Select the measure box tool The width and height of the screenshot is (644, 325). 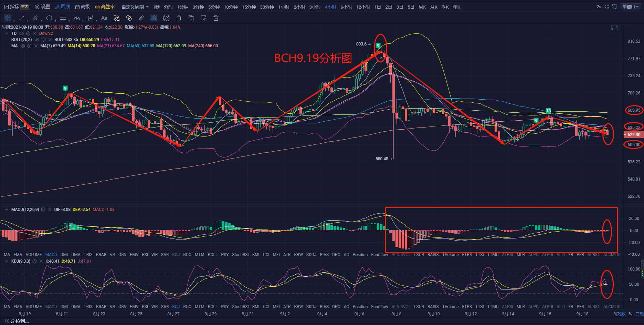pos(91,18)
